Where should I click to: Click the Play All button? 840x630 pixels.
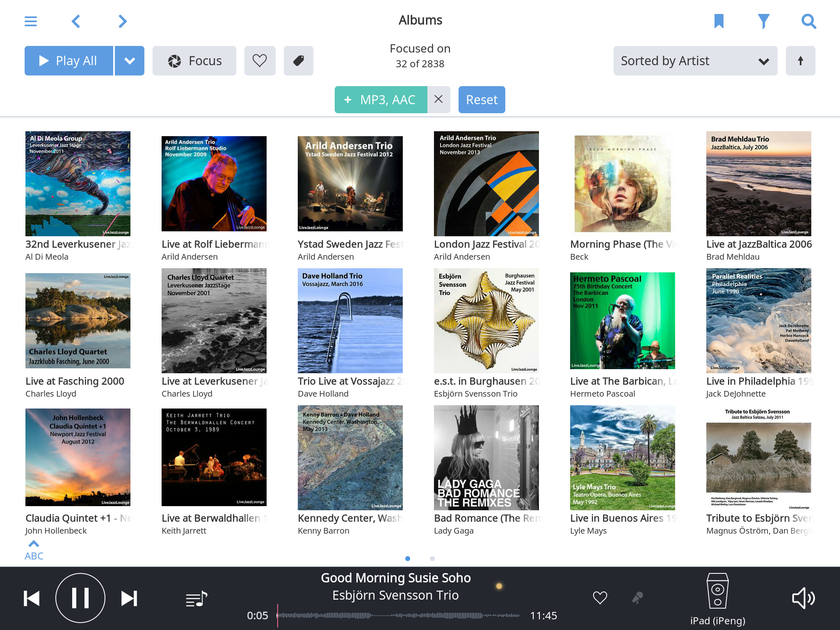[69, 61]
